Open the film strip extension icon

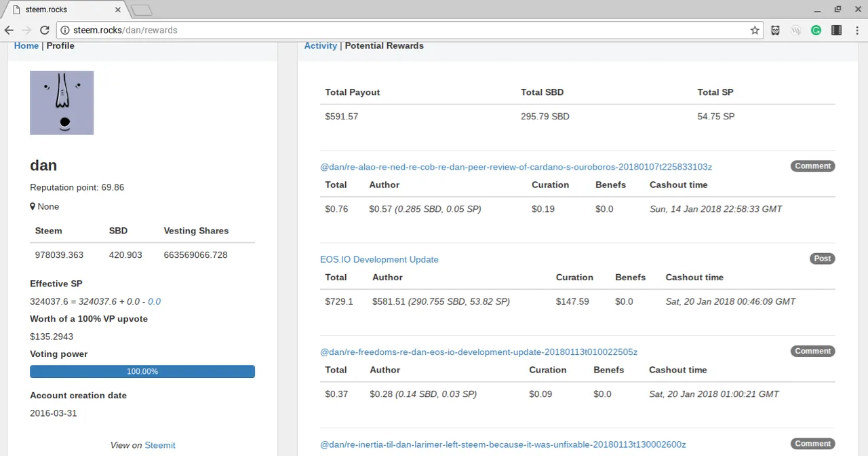836,31
